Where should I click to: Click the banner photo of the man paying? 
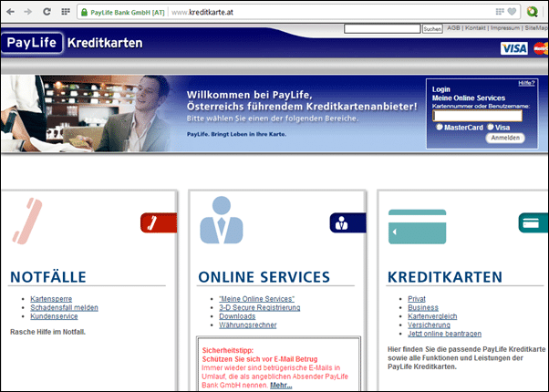click(88, 113)
